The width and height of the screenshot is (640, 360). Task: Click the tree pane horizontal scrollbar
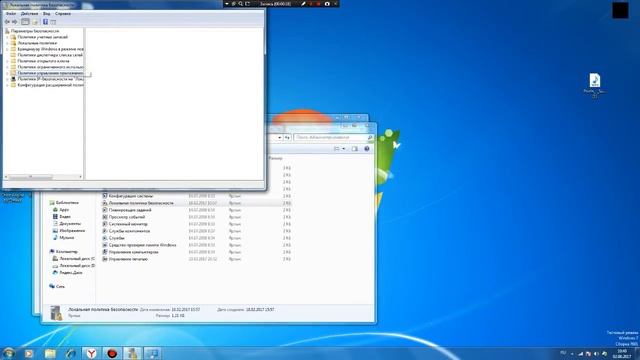point(43,177)
